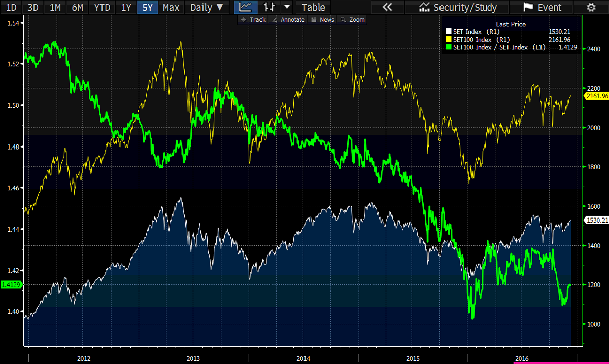
Task: Toggle the green SET100/SET ratio legend entry
Action: pos(449,47)
